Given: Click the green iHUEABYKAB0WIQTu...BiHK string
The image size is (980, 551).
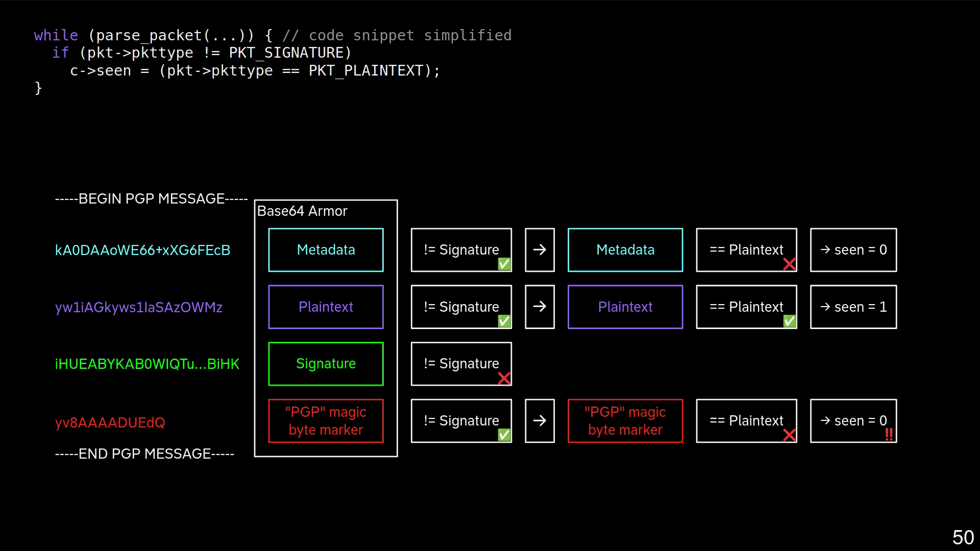Looking at the screenshot, I should point(147,364).
